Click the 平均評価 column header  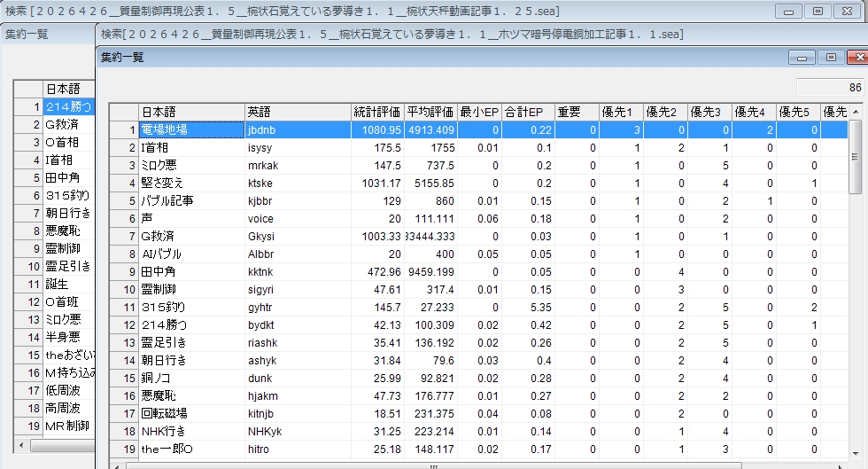click(x=430, y=112)
